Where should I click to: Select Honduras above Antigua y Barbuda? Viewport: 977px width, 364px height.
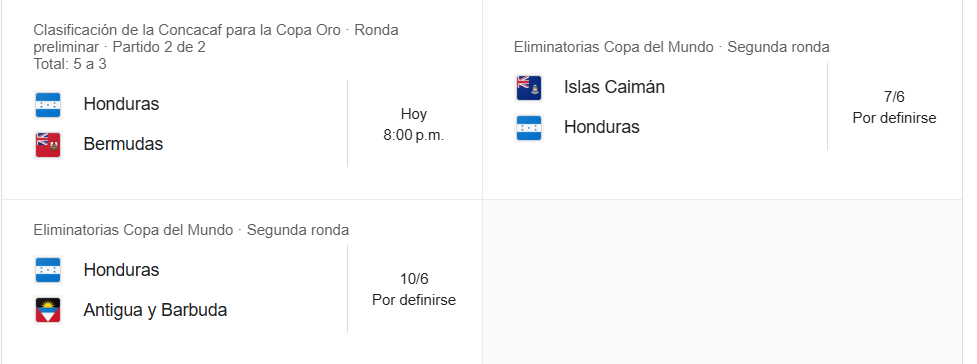coord(122,270)
